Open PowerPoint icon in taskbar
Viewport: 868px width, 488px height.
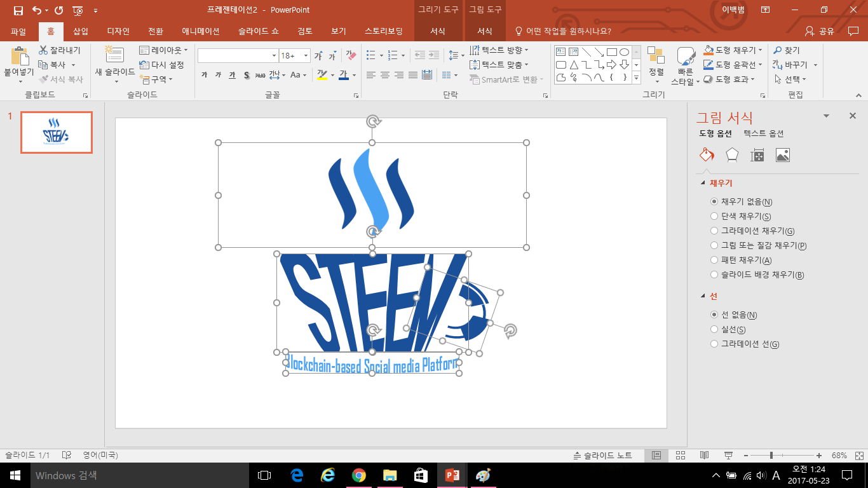(452, 475)
